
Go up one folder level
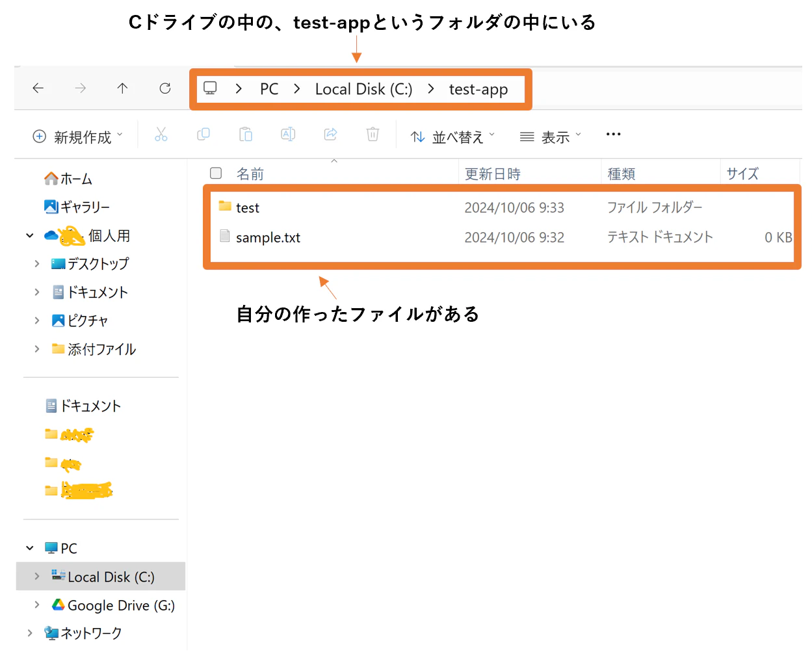pos(122,88)
